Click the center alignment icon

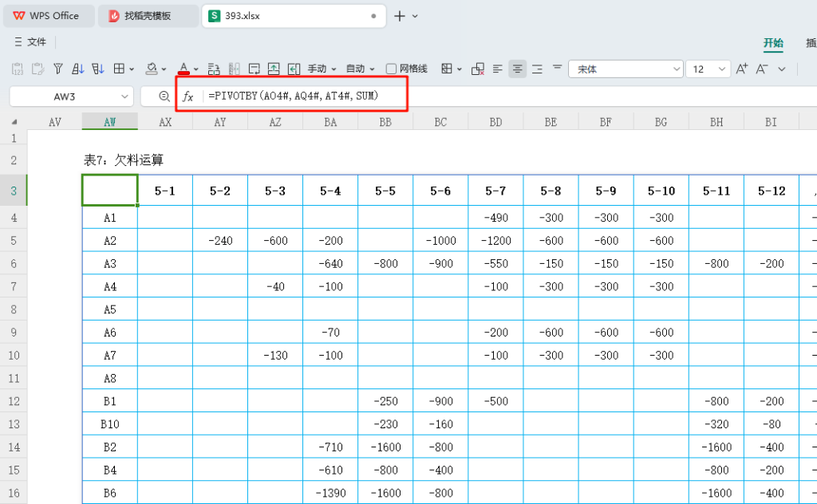click(517, 69)
